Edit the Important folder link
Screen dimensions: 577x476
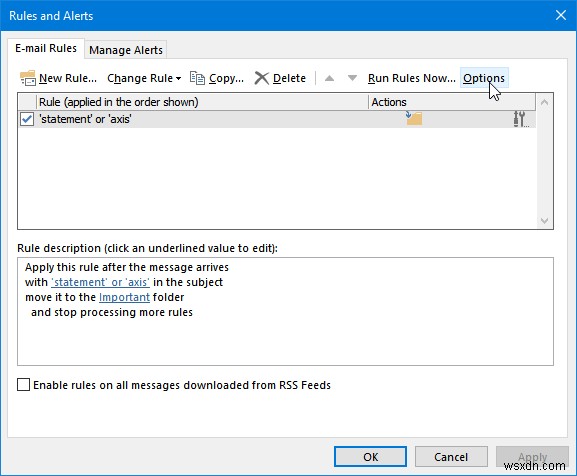[x=124, y=297]
